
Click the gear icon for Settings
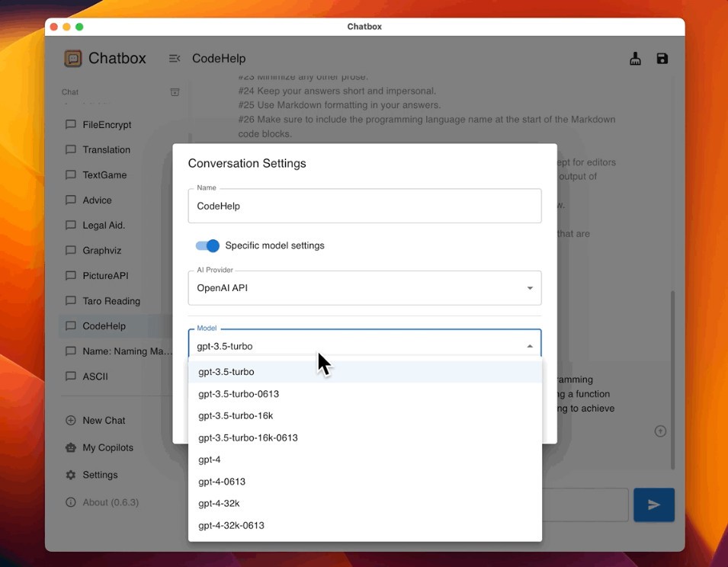(71, 475)
